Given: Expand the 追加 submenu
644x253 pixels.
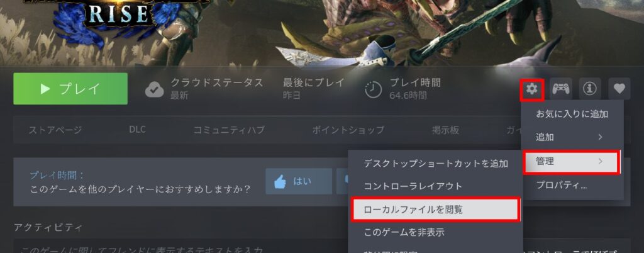Looking at the screenshot, I should pyautogui.click(x=572, y=137).
